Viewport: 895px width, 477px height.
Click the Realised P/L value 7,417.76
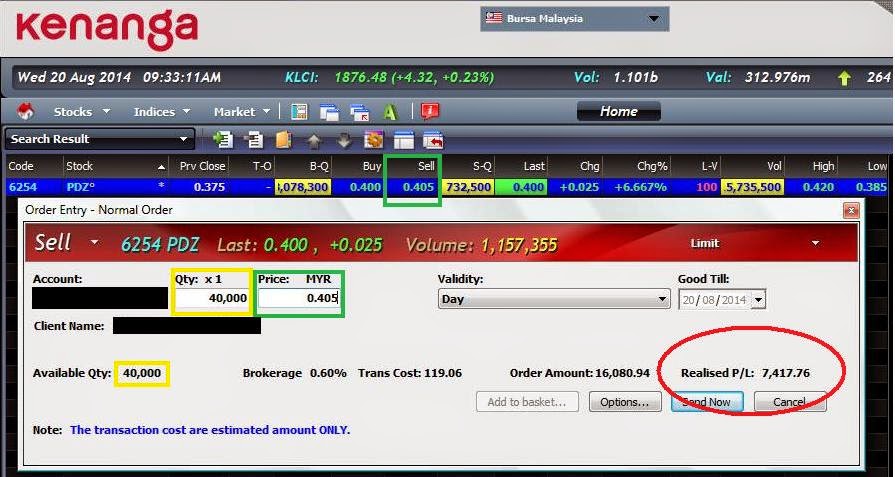click(785, 374)
